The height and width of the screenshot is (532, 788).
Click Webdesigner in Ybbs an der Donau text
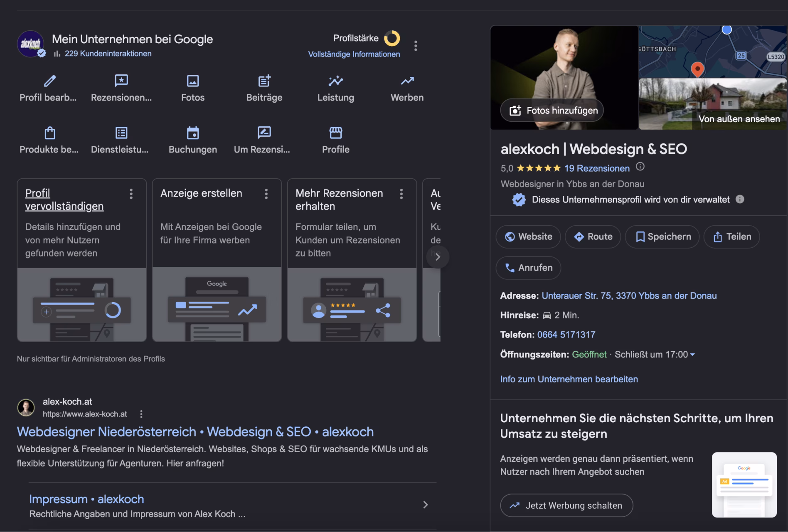(572, 184)
